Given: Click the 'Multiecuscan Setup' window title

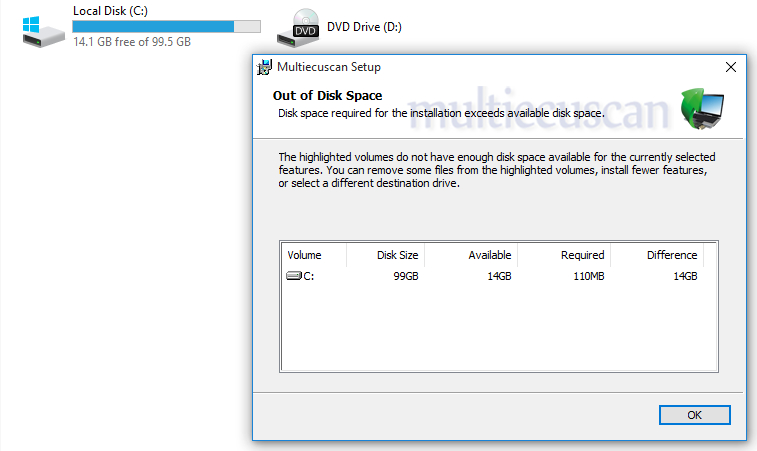Looking at the screenshot, I should (329, 67).
